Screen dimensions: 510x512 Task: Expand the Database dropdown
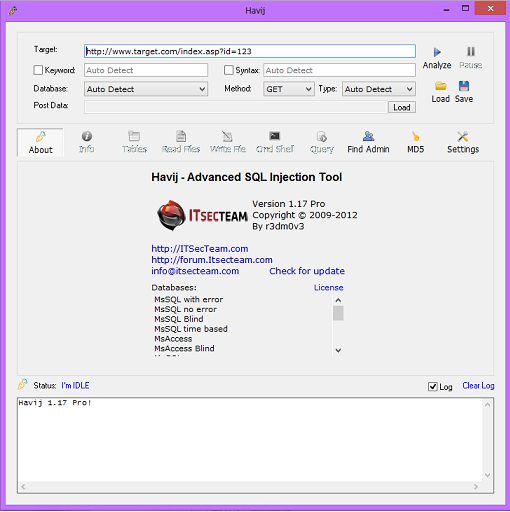[146, 89]
